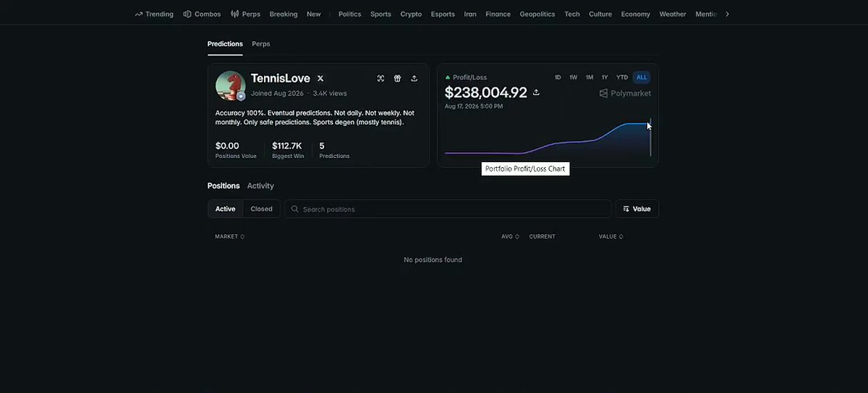Select the Active positions filter
This screenshot has height=393, width=868.
[x=225, y=209]
